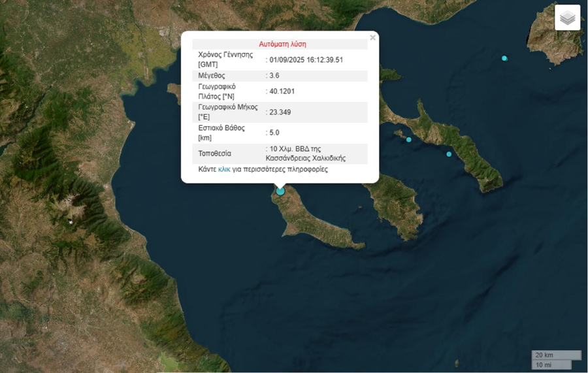Click the origin time value 01/09/2025 16:12:39.51
Image resolution: width=588 pixels, height=373 pixels.
[x=306, y=60]
